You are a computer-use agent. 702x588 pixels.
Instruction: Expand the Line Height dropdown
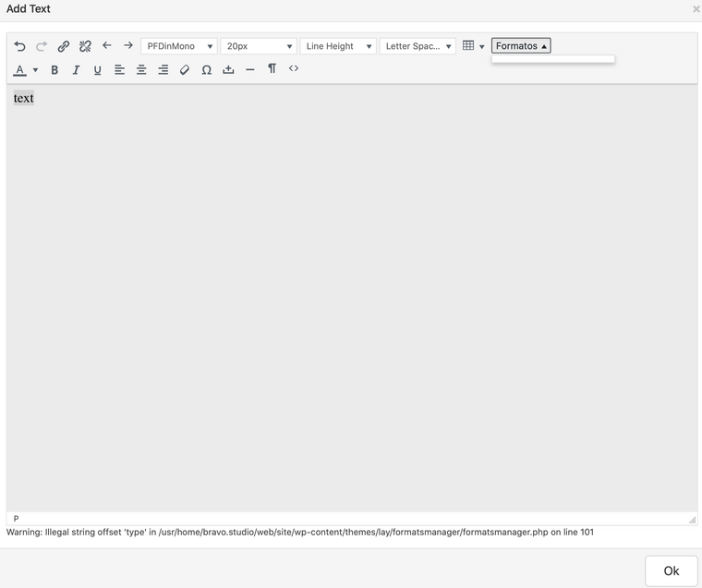click(338, 46)
